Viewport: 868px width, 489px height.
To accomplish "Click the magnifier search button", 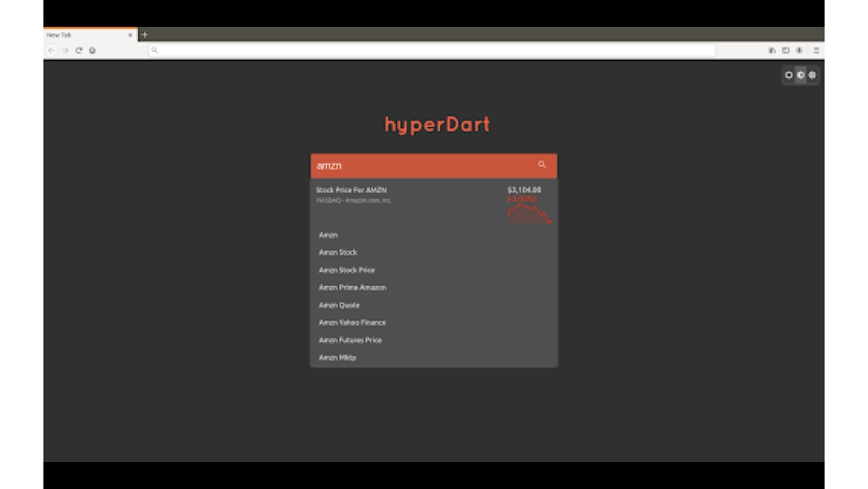I will coord(542,164).
